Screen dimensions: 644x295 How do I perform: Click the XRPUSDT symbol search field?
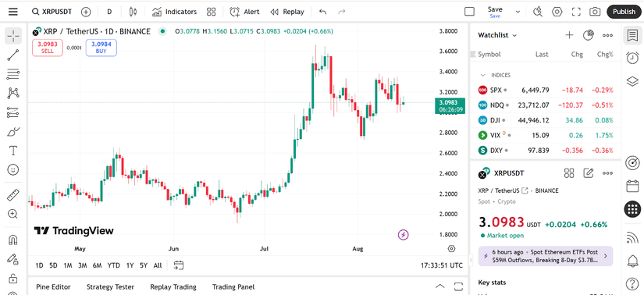[52, 12]
